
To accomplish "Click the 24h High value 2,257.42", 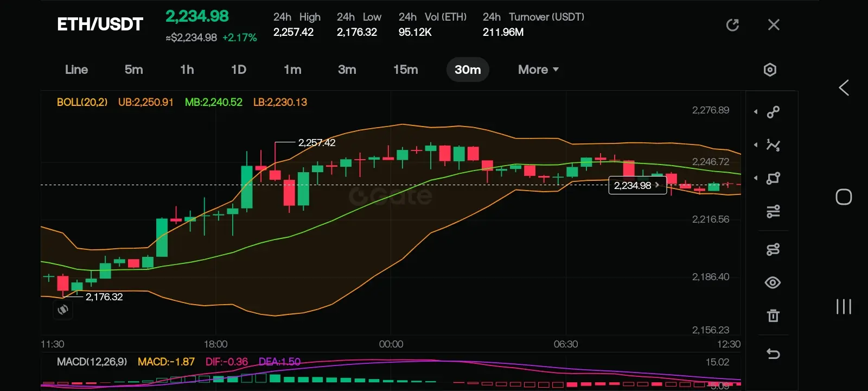I will coord(293,32).
